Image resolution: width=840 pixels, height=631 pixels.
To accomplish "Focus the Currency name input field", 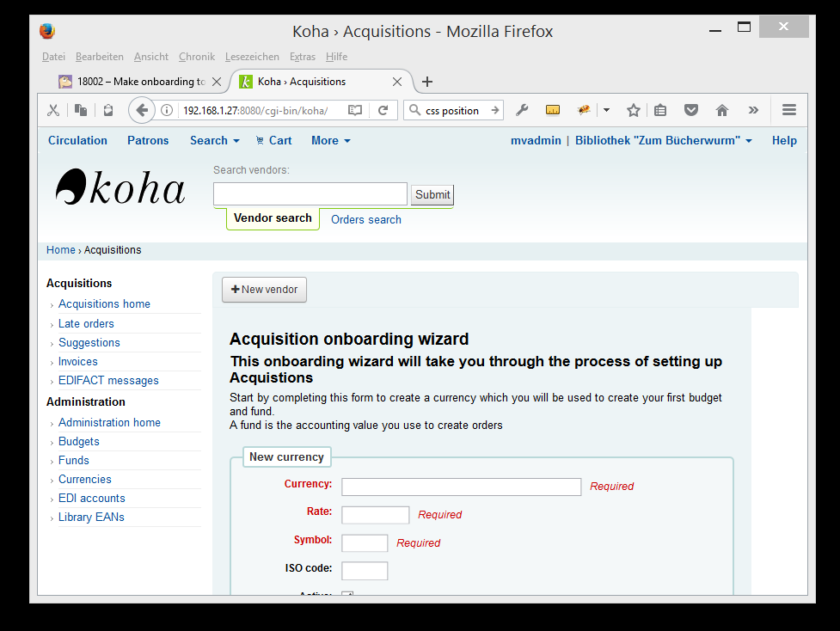I will pyautogui.click(x=461, y=487).
